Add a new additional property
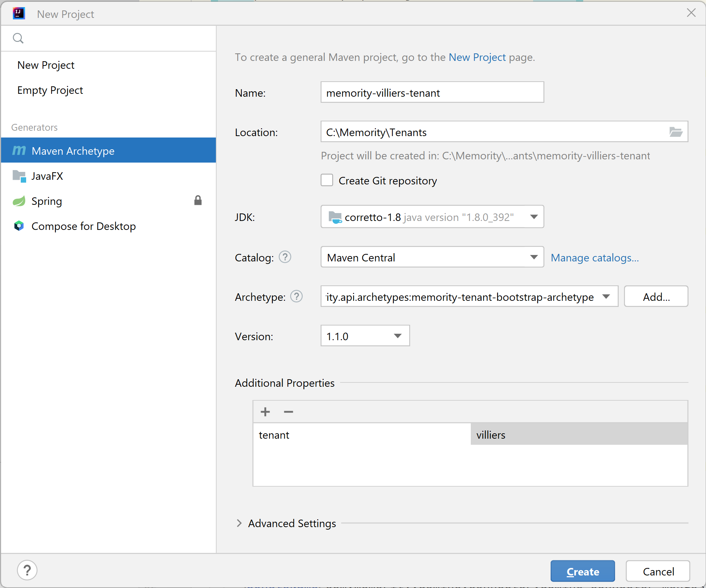Screen dimensions: 706x588 [265, 412]
